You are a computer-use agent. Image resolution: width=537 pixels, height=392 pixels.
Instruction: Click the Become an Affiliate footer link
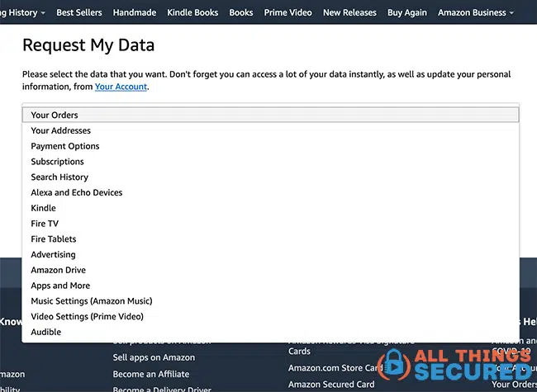coord(150,374)
